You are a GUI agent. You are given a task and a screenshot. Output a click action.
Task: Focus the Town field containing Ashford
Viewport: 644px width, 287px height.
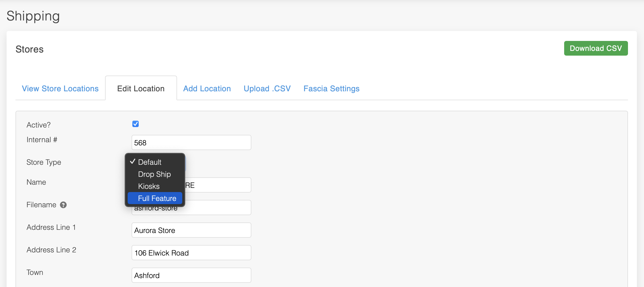click(191, 275)
